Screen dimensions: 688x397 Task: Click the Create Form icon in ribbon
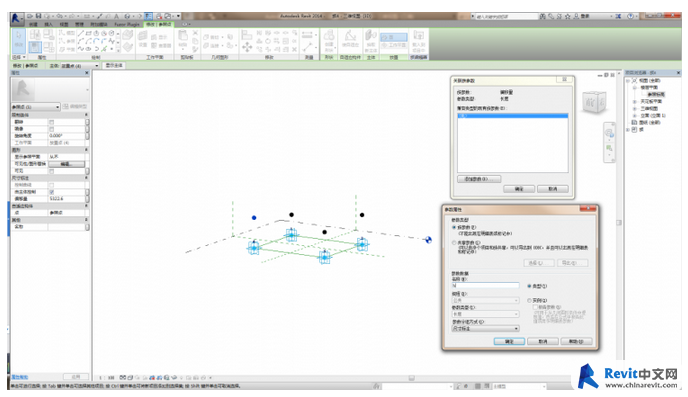(329, 36)
